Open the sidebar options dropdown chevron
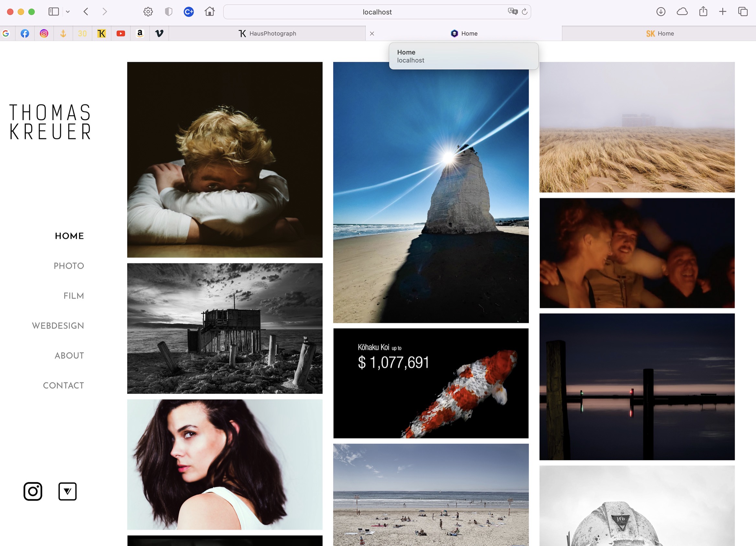 [68, 12]
